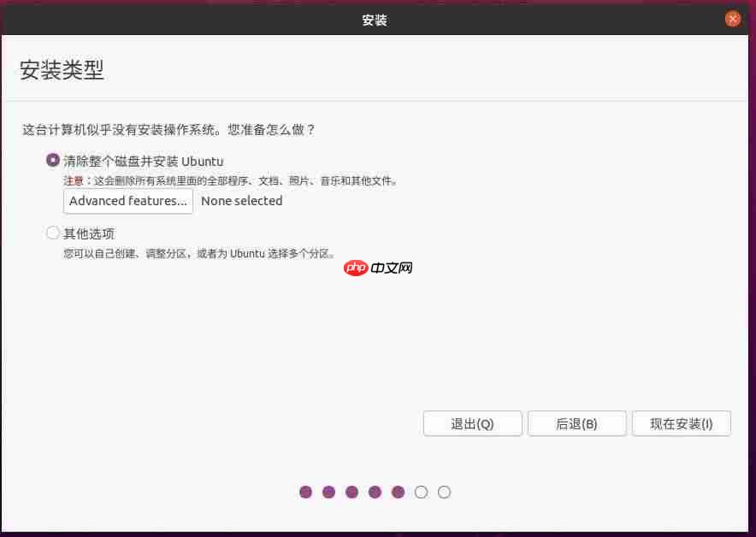This screenshot has width=756, height=537.
Task: Go back with the 后退(B) button
Action: (577, 424)
